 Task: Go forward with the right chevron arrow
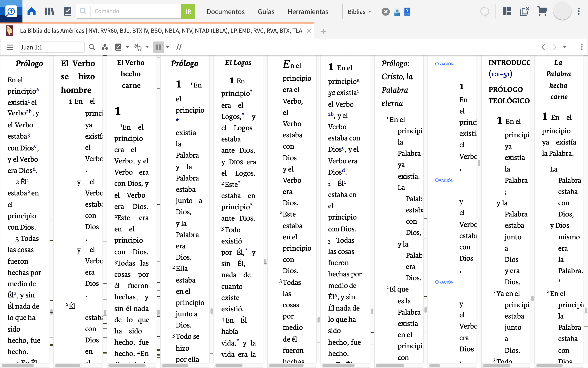555,47
